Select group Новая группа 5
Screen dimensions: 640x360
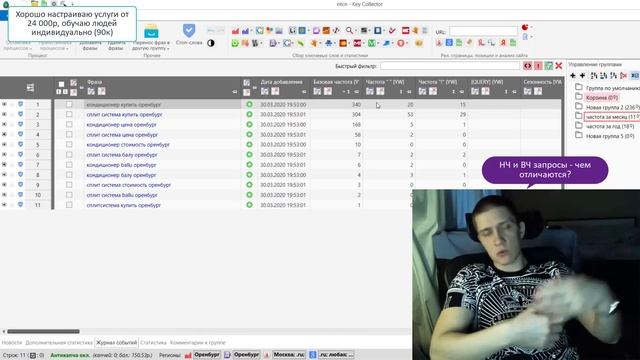pyautogui.click(x=610, y=136)
